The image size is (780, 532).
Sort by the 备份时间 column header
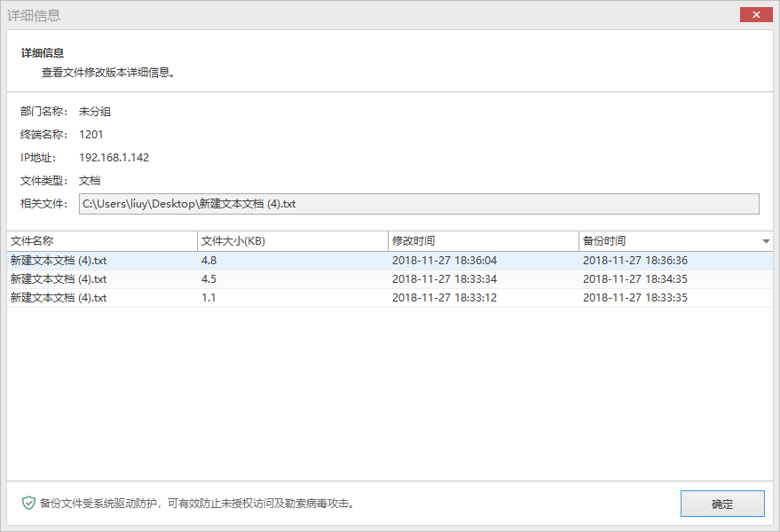tap(666, 241)
